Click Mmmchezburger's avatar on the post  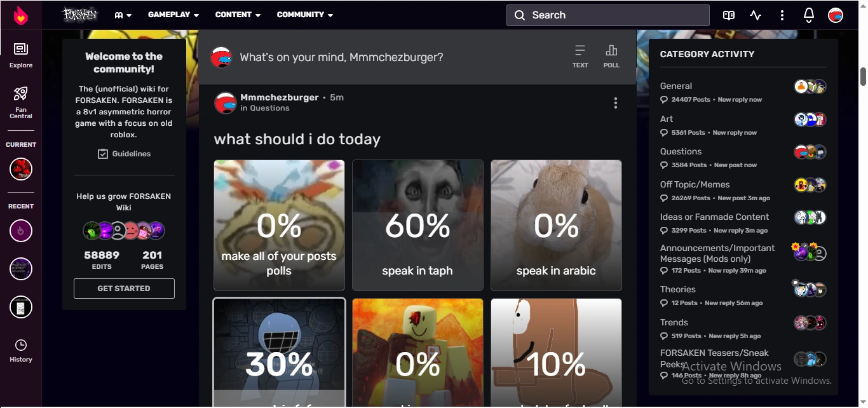click(225, 102)
